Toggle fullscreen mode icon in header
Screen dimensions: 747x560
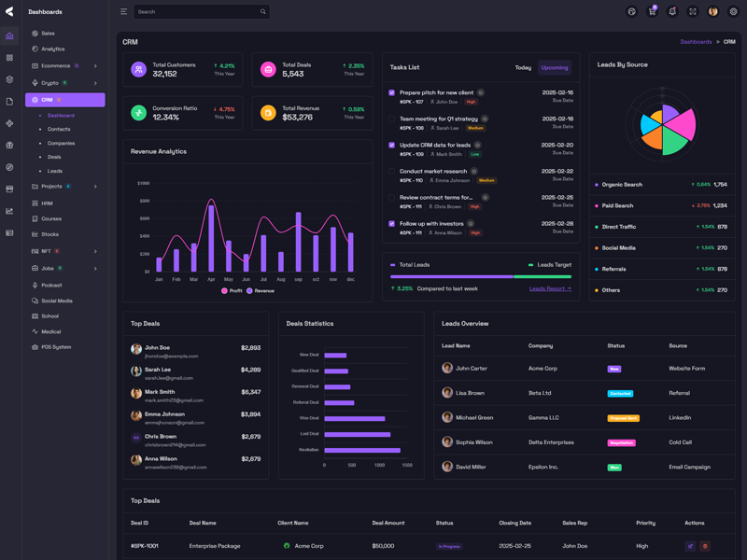click(693, 12)
